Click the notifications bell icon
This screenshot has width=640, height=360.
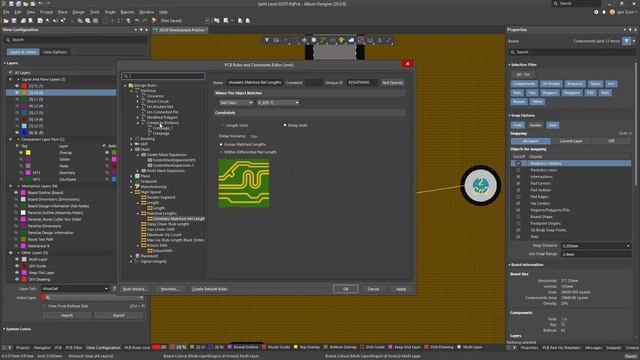(604, 12)
